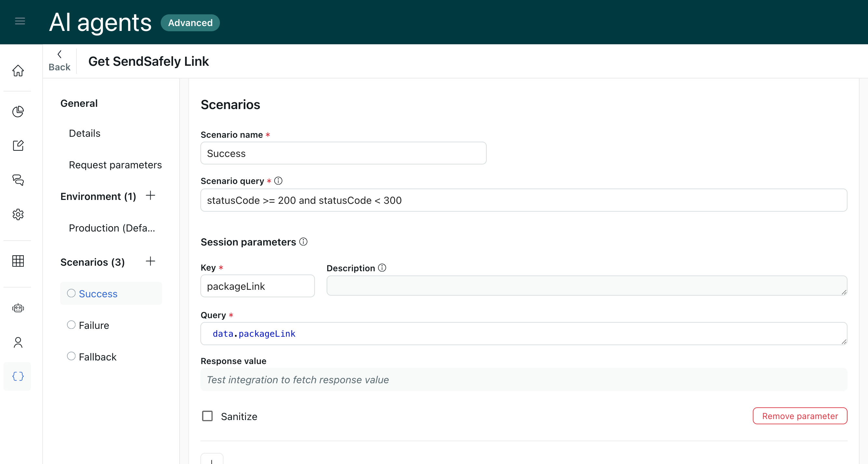868x464 pixels.
Task: Show info for Session parameters
Action: (303, 242)
